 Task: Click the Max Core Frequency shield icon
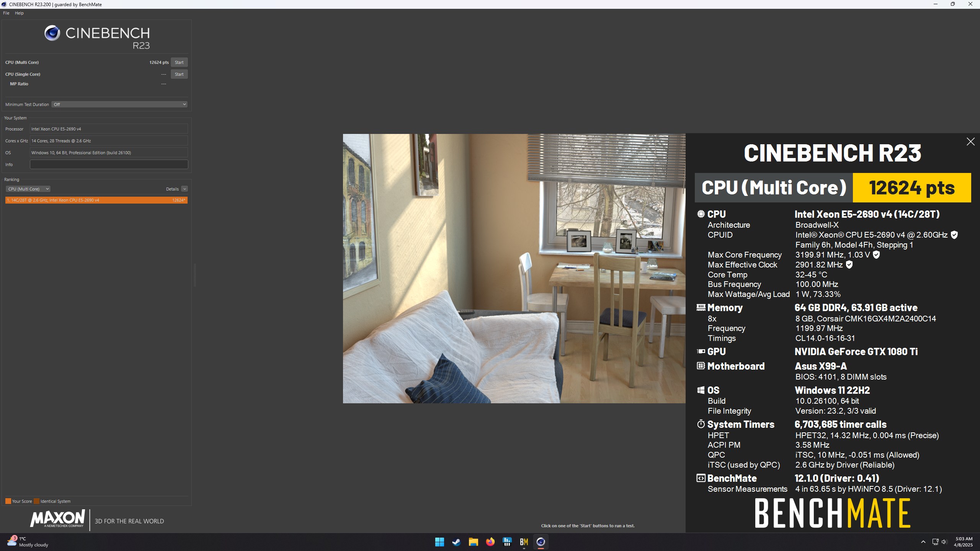click(x=876, y=255)
